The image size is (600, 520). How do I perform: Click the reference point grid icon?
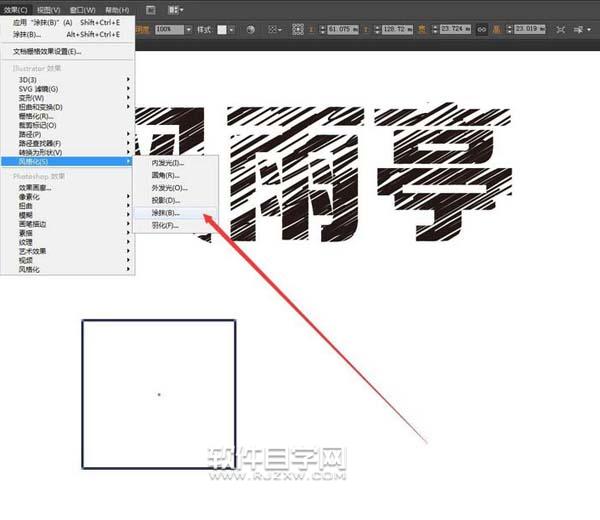tap(298, 29)
